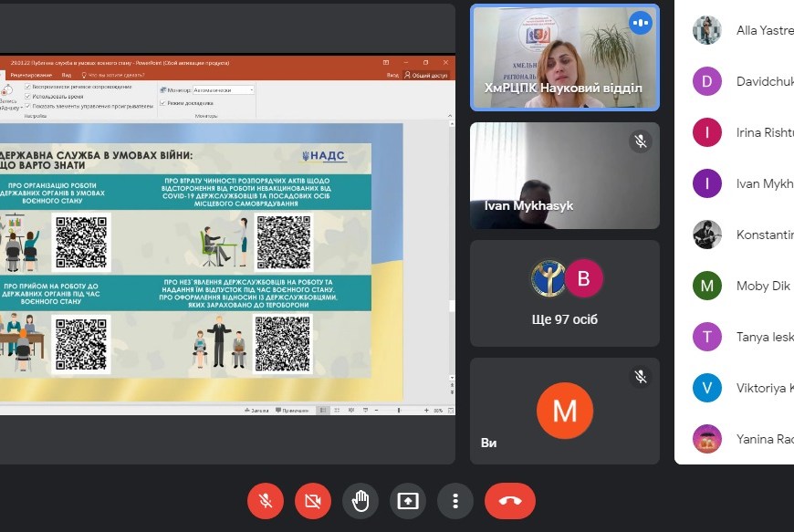Turn on camera in the call controls

coord(313,501)
